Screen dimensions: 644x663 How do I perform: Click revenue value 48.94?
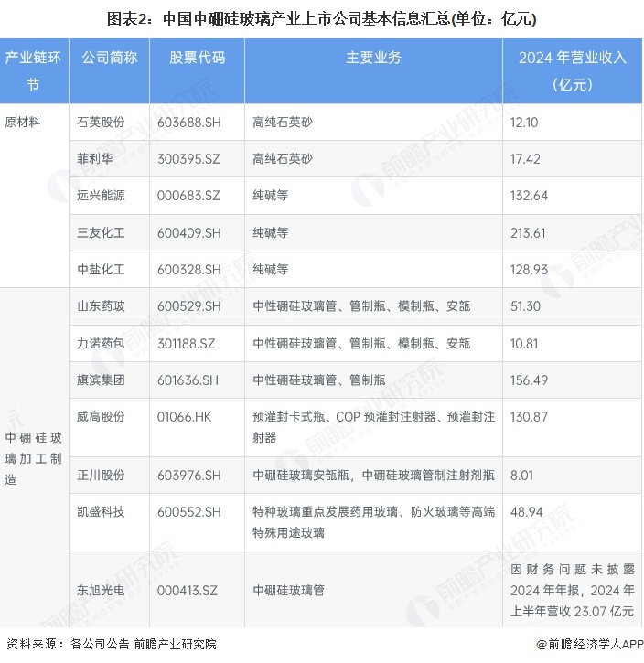click(x=526, y=512)
